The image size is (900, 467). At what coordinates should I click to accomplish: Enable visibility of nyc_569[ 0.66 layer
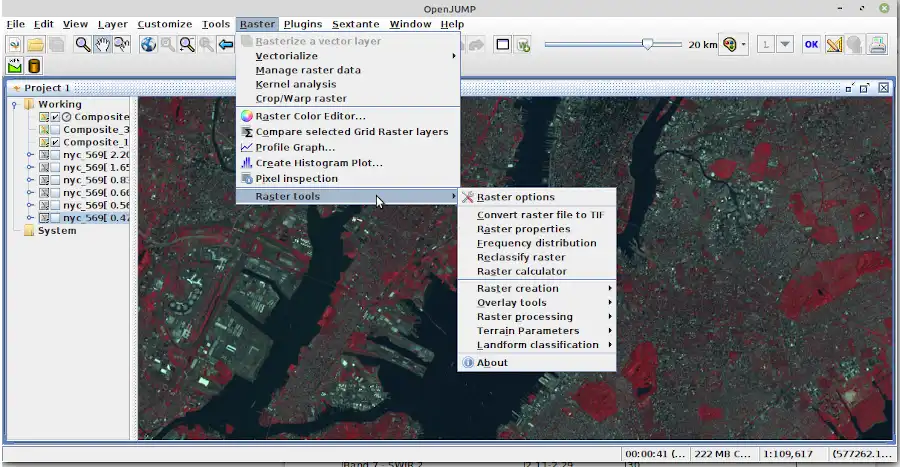coord(55,193)
